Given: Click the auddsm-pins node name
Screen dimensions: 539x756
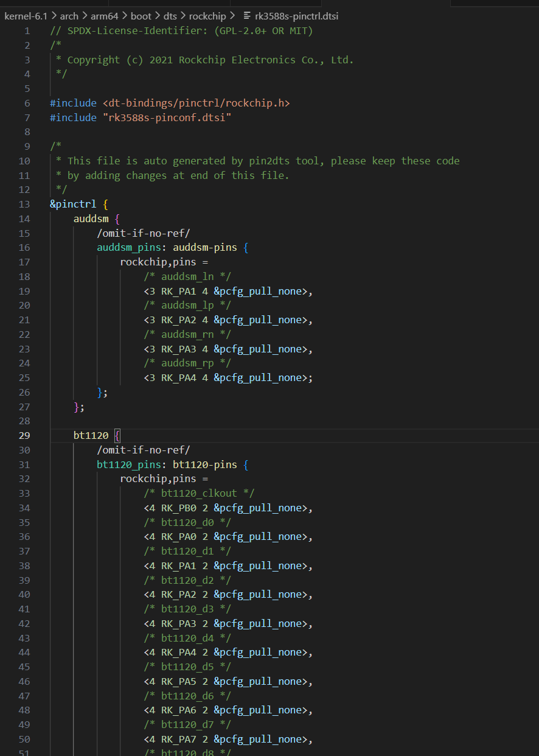Looking at the screenshot, I should point(205,248).
